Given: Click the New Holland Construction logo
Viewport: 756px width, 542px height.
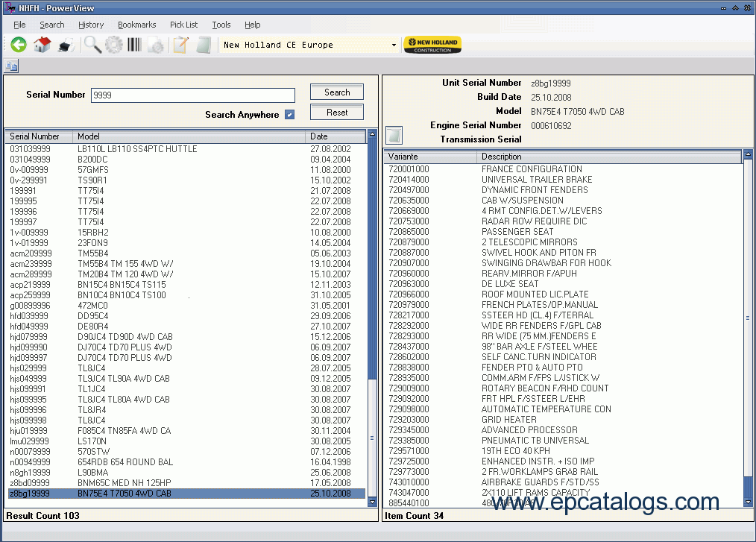Looking at the screenshot, I should pos(432,45).
